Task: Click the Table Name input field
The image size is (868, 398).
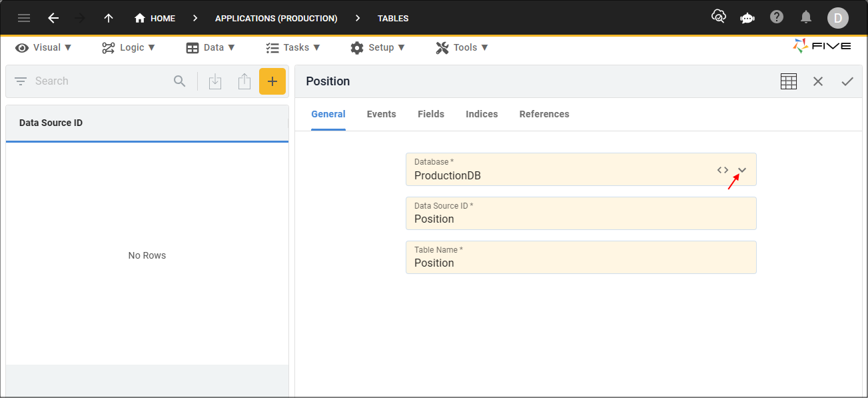Action: pyautogui.click(x=580, y=263)
